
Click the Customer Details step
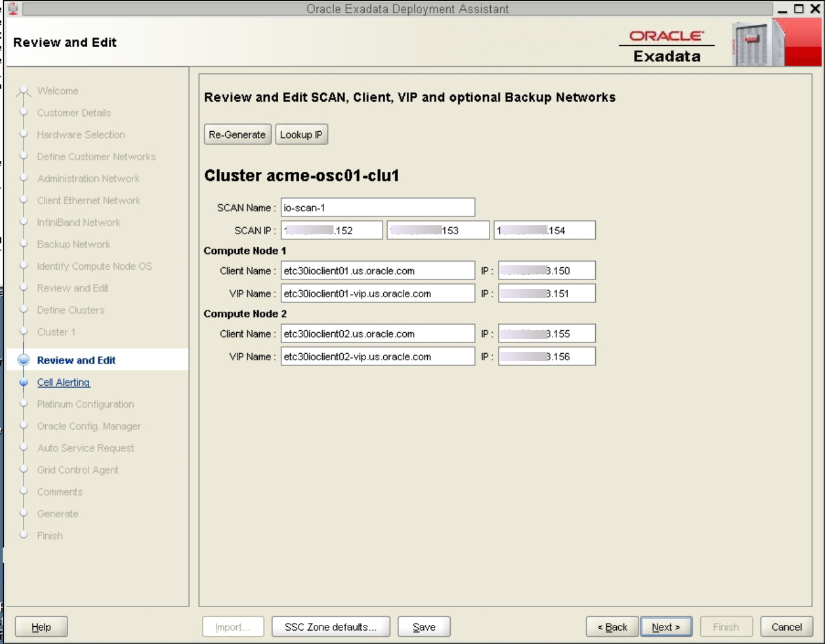pos(74,113)
